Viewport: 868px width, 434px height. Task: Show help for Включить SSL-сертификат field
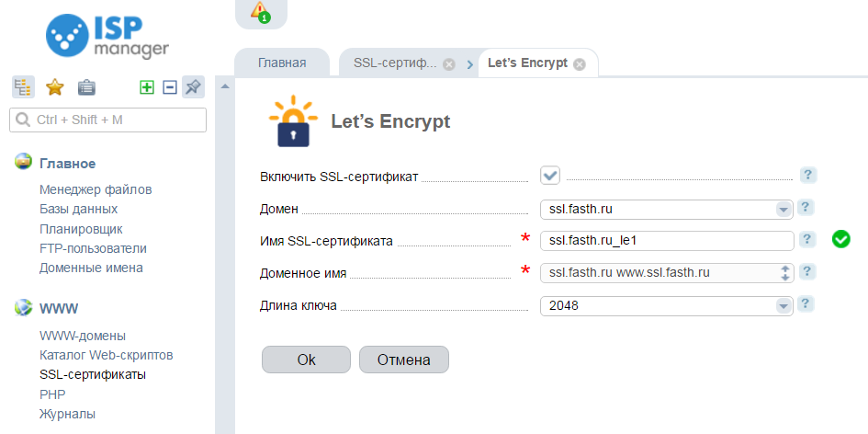pos(808,176)
